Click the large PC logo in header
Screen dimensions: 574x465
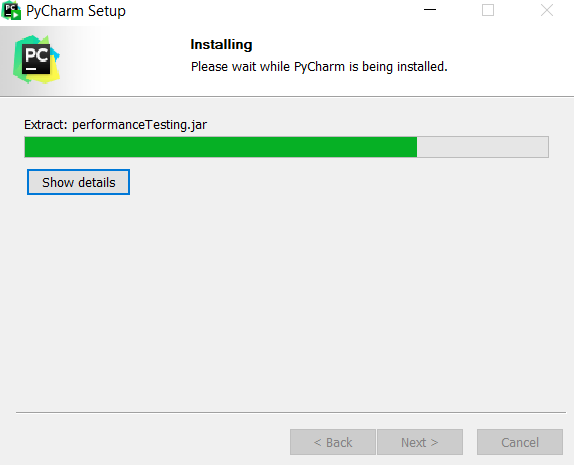point(36,59)
